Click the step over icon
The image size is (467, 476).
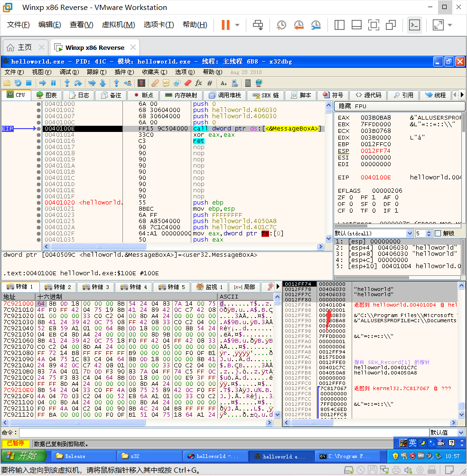point(78,83)
